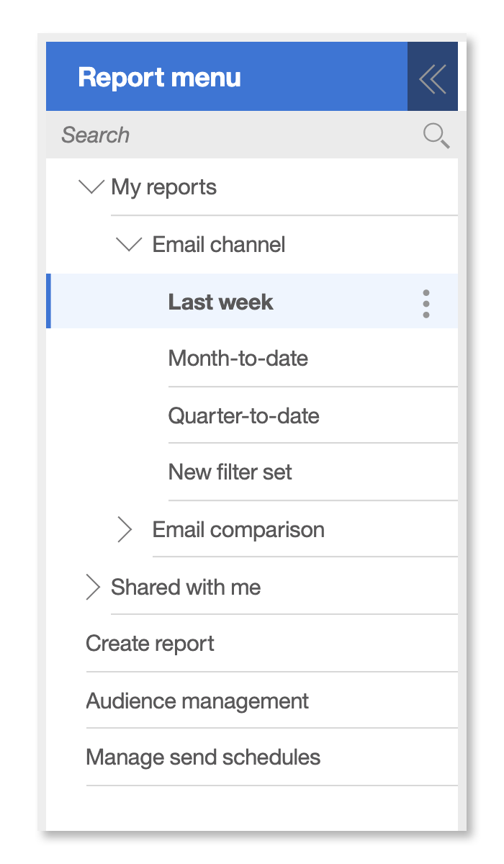Image resolution: width=504 pixels, height=864 pixels.
Task: Open the three-dot options for Last week
Action: pyautogui.click(x=426, y=304)
